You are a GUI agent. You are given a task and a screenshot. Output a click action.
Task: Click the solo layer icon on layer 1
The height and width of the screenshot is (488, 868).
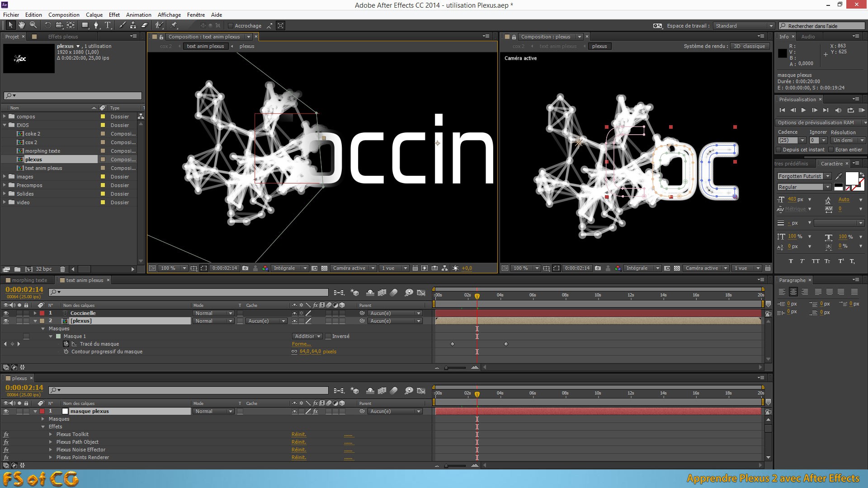point(19,313)
